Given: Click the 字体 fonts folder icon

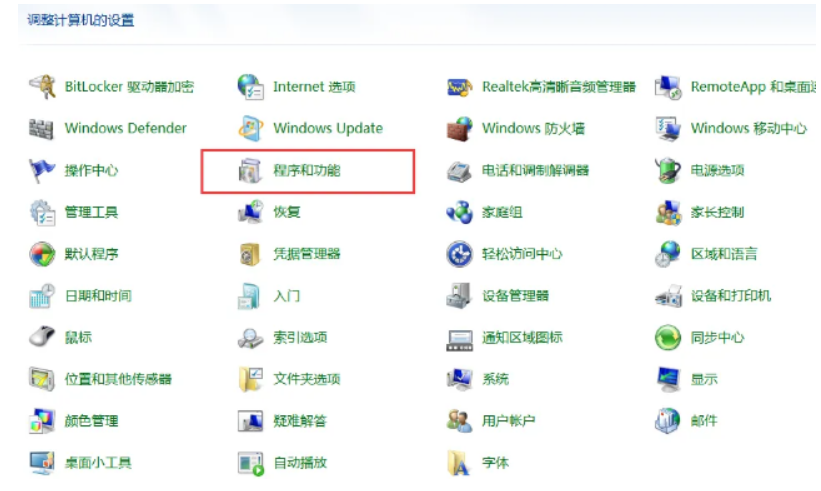Looking at the screenshot, I should click(x=459, y=463).
